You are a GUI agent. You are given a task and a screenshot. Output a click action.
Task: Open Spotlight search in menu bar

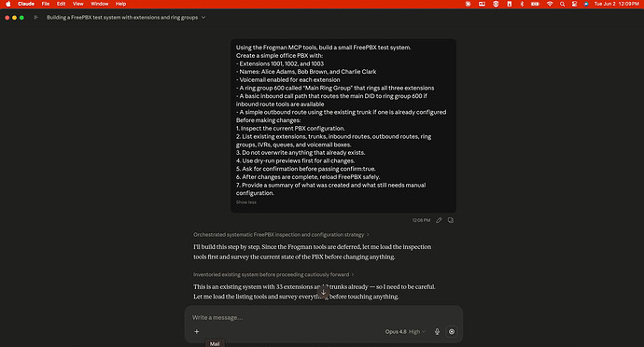(562, 4)
